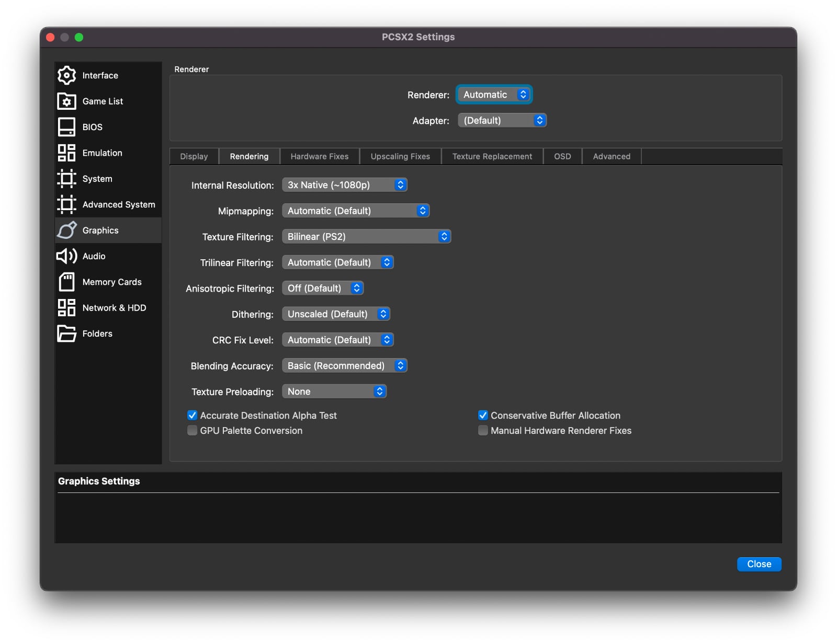Disable Conservative Buffer Allocation checkbox
Image resolution: width=837 pixels, height=644 pixels.
coord(483,416)
